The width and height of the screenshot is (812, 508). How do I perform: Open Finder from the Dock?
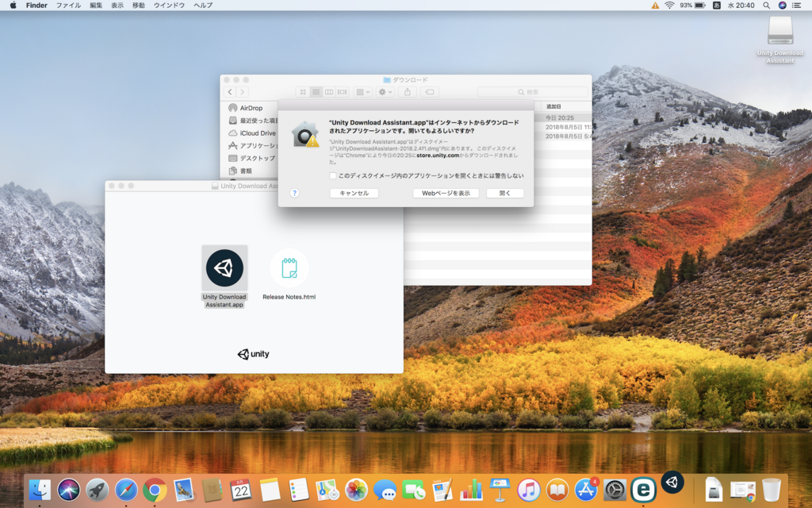tap(40, 490)
